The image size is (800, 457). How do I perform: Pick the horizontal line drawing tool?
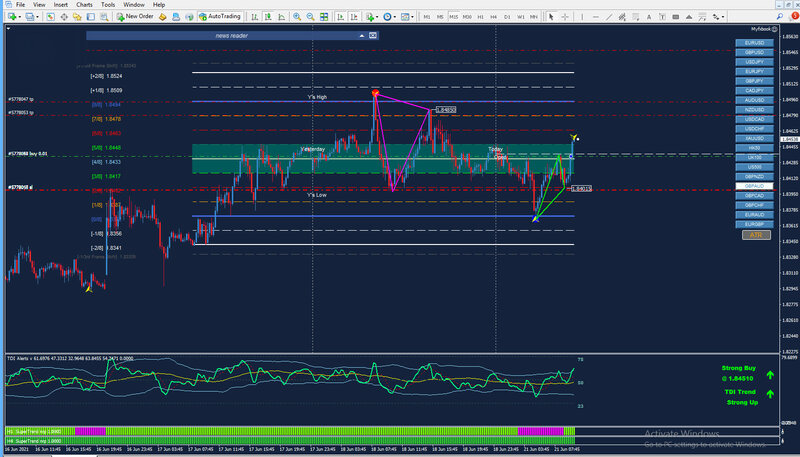coord(595,17)
